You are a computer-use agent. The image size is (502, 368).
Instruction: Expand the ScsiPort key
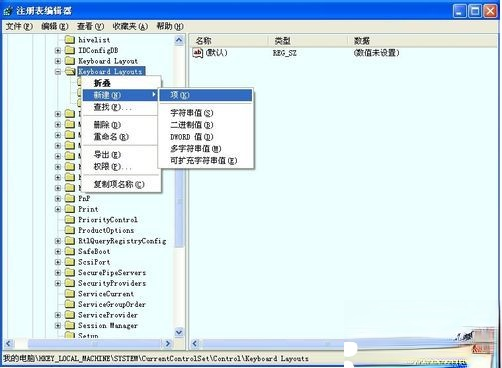(58, 262)
